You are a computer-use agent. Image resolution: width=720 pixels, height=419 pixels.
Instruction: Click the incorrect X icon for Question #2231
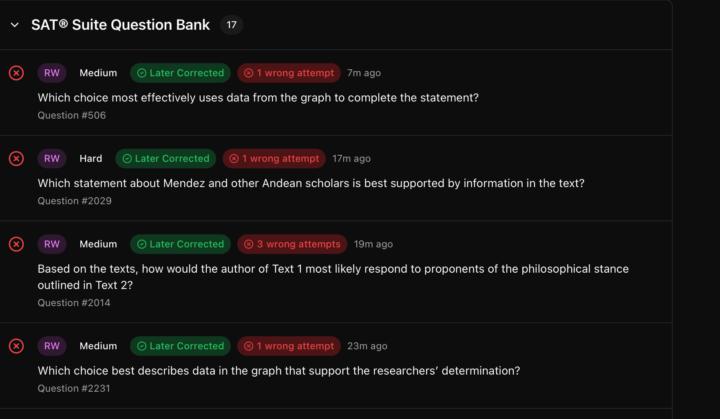[x=16, y=346]
